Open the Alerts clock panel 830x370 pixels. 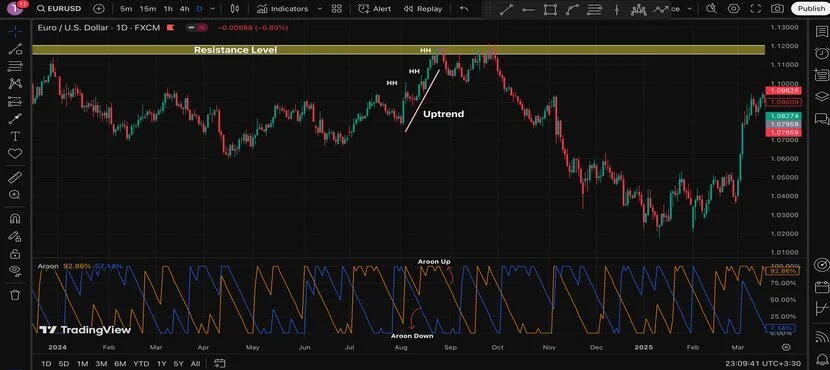point(822,53)
